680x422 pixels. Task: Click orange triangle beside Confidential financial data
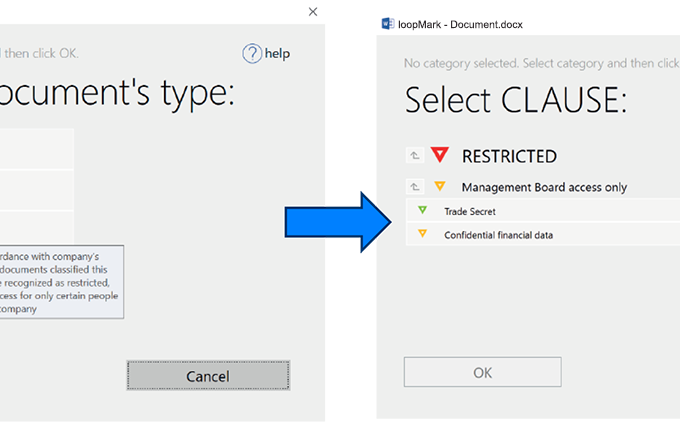click(x=422, y=235)
